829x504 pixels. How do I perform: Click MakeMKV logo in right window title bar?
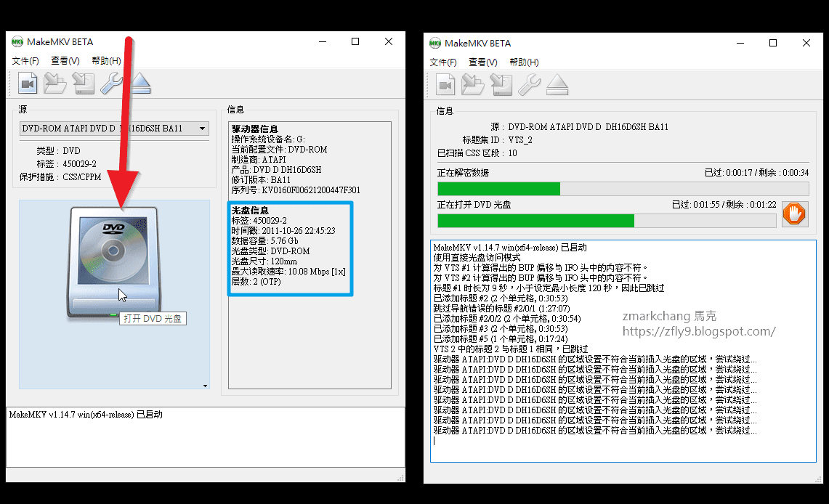434,44
